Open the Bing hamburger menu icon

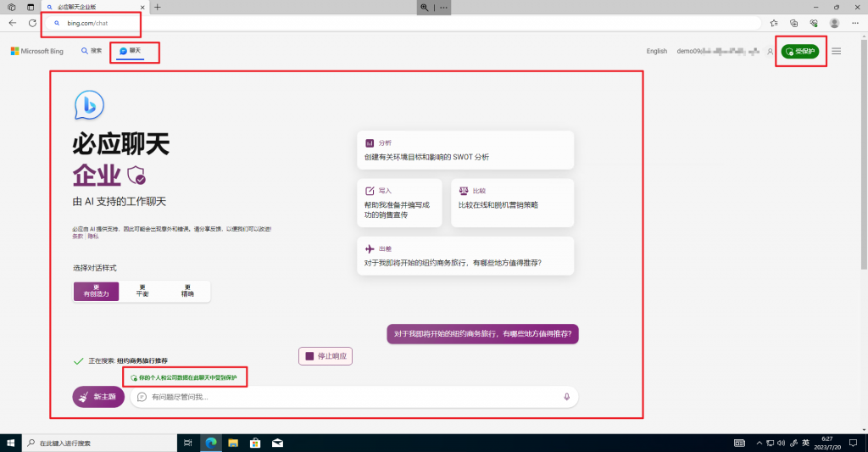pos(837,52)
